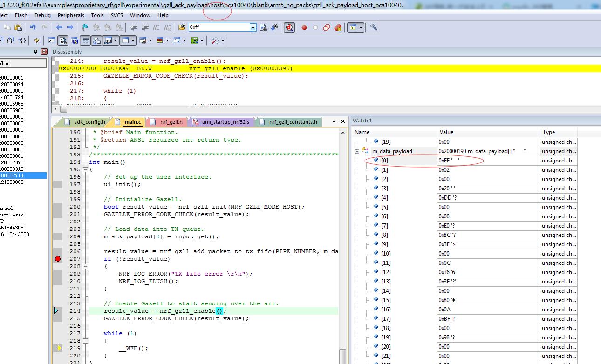Click the Run to Cursor Line icon
Screen dimensions: 601x364
tap(21, 40)
